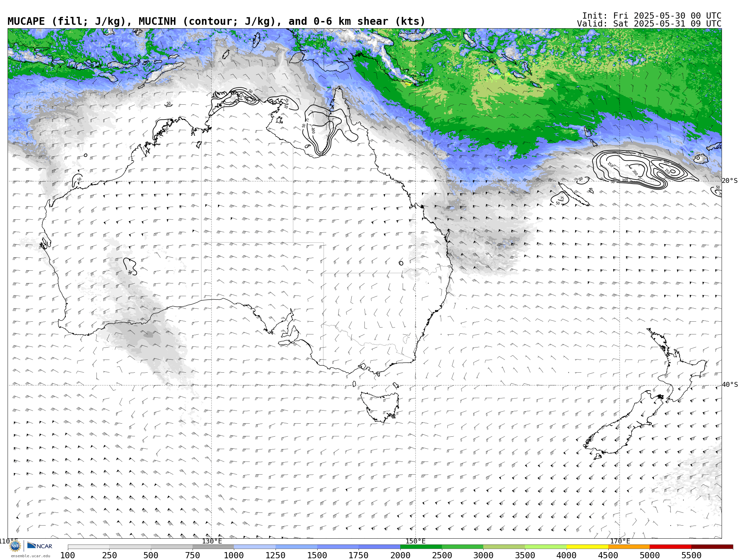Pick the dark red legend swatch above 5500
Viewport: 744px width, 560px height.
coord(712,547)
